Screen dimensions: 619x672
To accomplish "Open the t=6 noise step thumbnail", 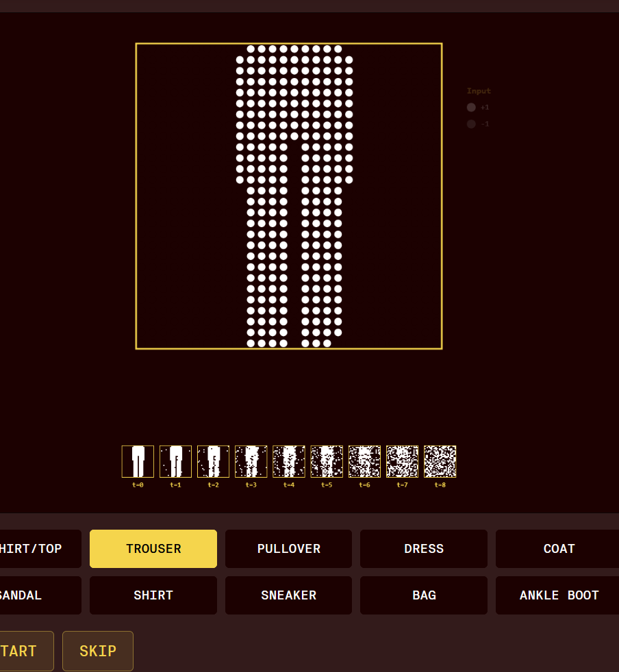I will 364,461.
